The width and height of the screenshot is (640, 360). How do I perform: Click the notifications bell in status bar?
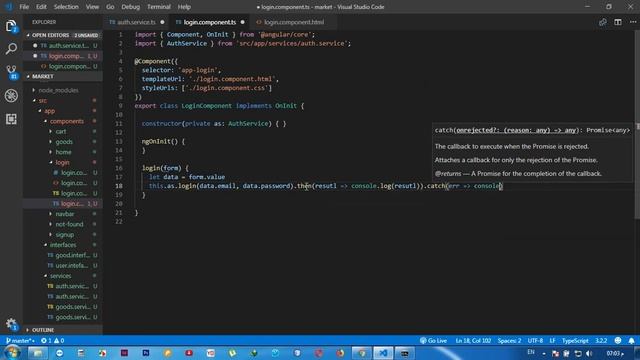pyautogui.click(x=631, y=340)
